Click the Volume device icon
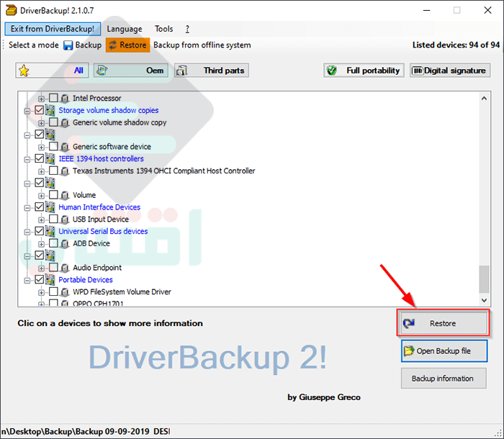This screenshot has width=504, height=439. (x=65, y=196)
